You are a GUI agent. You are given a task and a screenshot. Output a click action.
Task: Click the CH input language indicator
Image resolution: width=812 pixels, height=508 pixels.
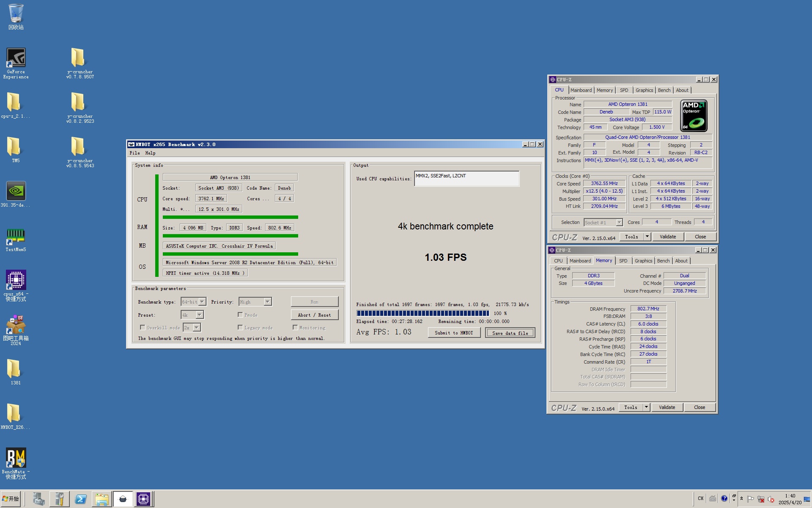tap(700, 499)
